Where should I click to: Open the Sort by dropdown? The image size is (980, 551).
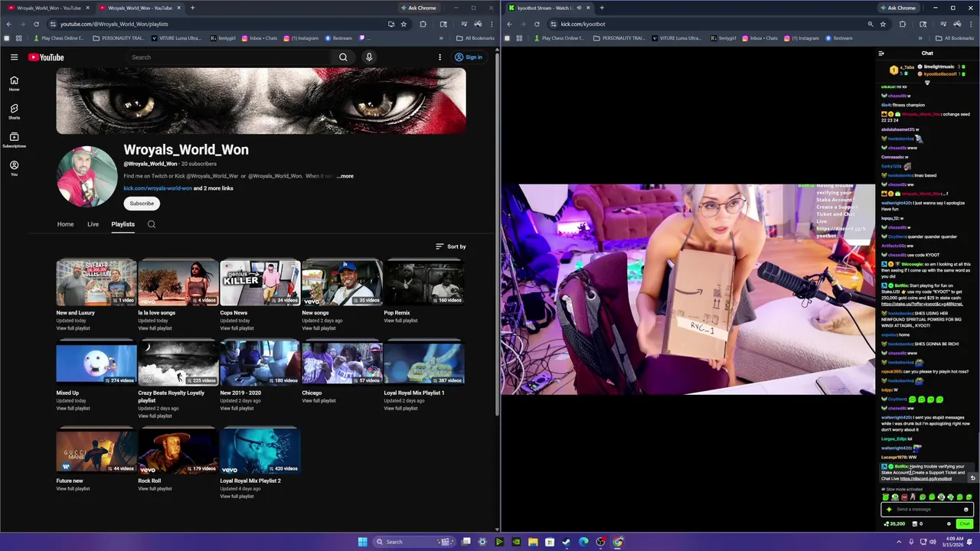tap(451, 246)
